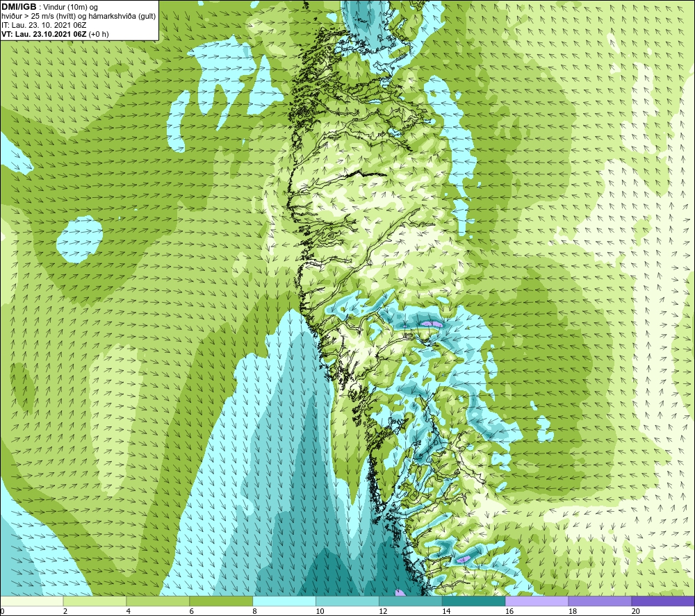
Task: Click the 0–2 m/s palest legend swatch
Action: (x=32, y=601)
